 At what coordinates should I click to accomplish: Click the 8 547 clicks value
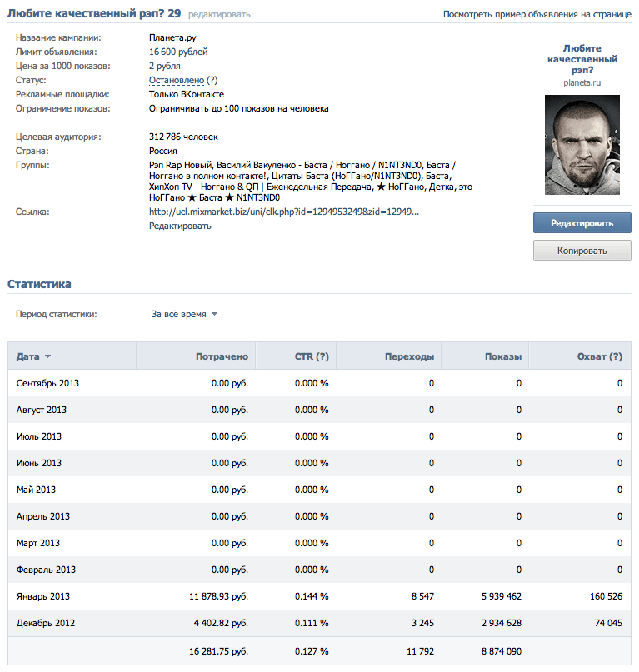click(423, 596)
